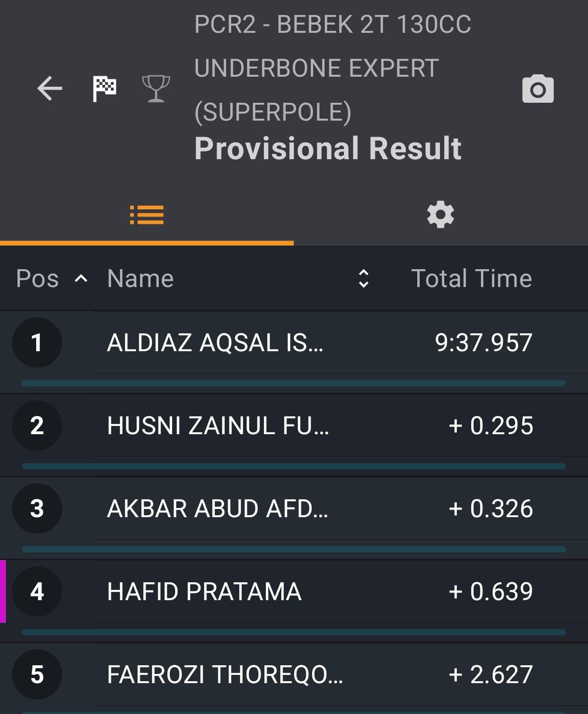Viewport: 588px width, 714px height.
Task: Click progress bar under ALDIAZ row
Action: [x=294, y=384]
